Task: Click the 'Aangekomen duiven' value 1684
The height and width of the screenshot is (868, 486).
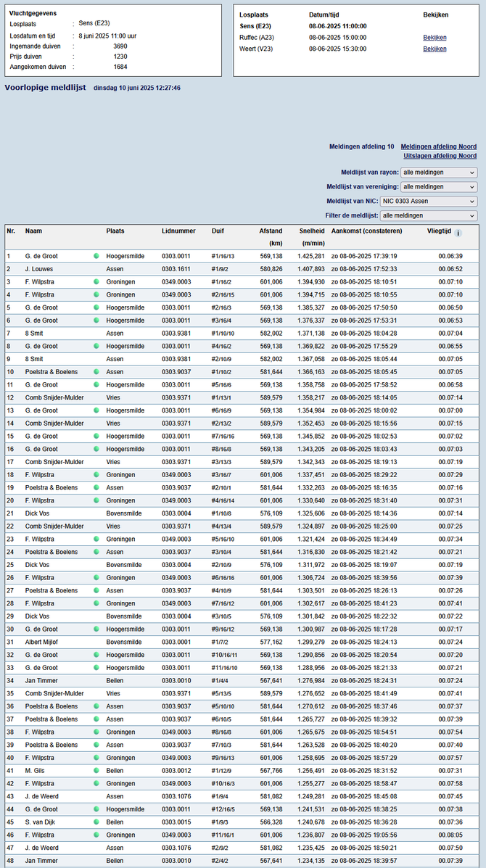Action: tap(120, 67)
